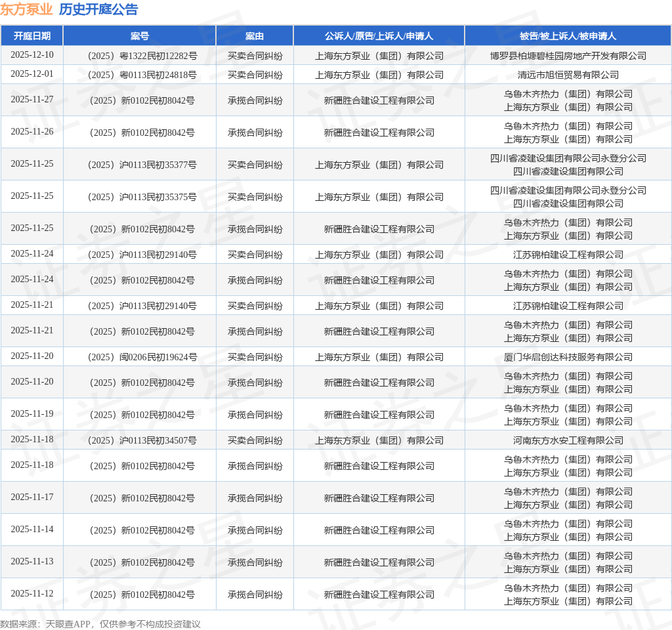This screenshot has height=630, width=672.
Task: Click 江苏锦柏建设工程有限公司 in the 2025-11-24 row
Action: (568, 255)
